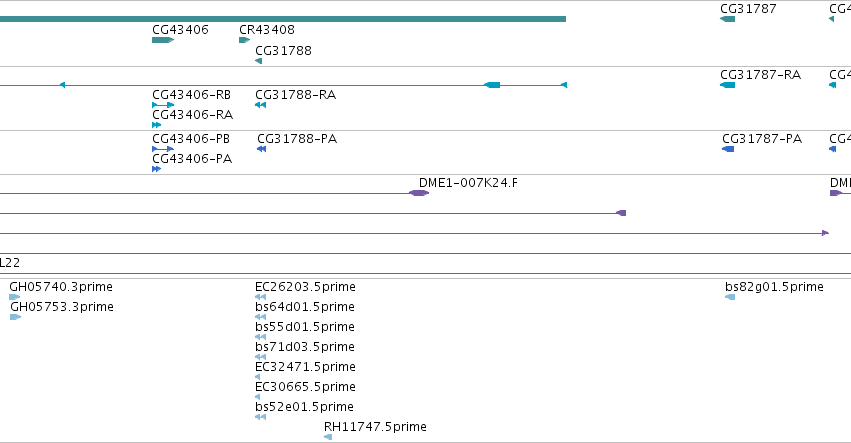The width and height of the screenshot is (851, 443).
Task: Click the CG43406 gene arrow glyph
Action: tap(163, 40)
